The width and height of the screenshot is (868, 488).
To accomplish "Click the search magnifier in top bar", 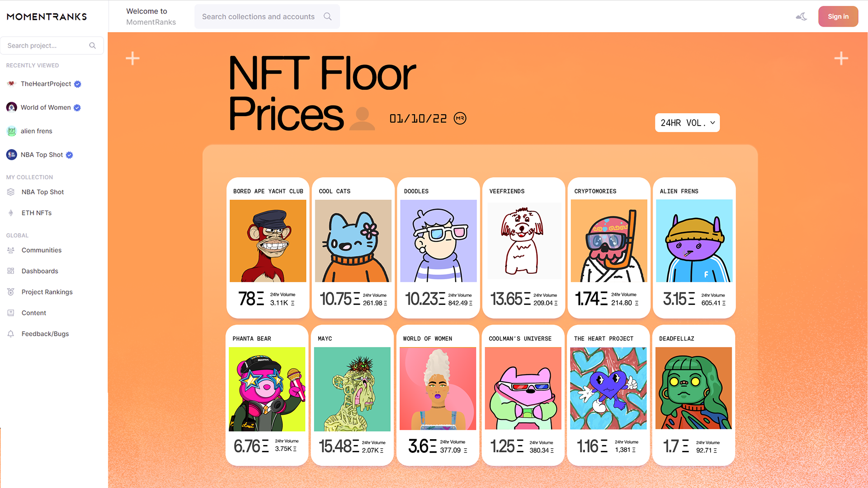I will [328, 17].
